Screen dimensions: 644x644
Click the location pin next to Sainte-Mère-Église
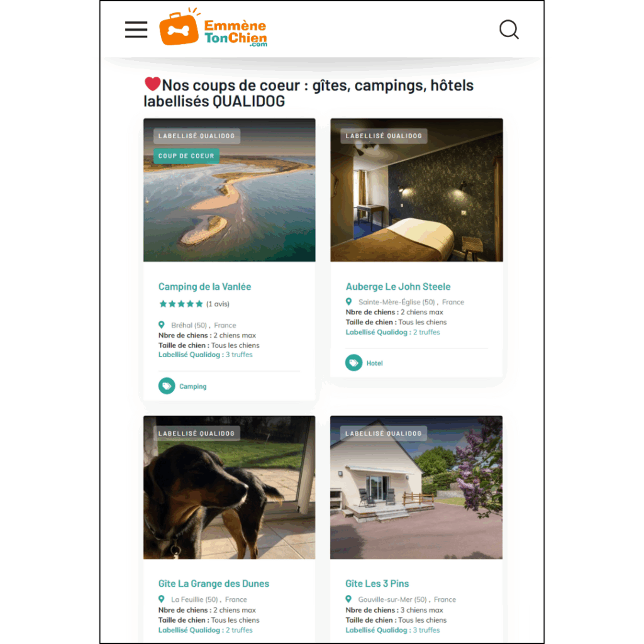348,302
